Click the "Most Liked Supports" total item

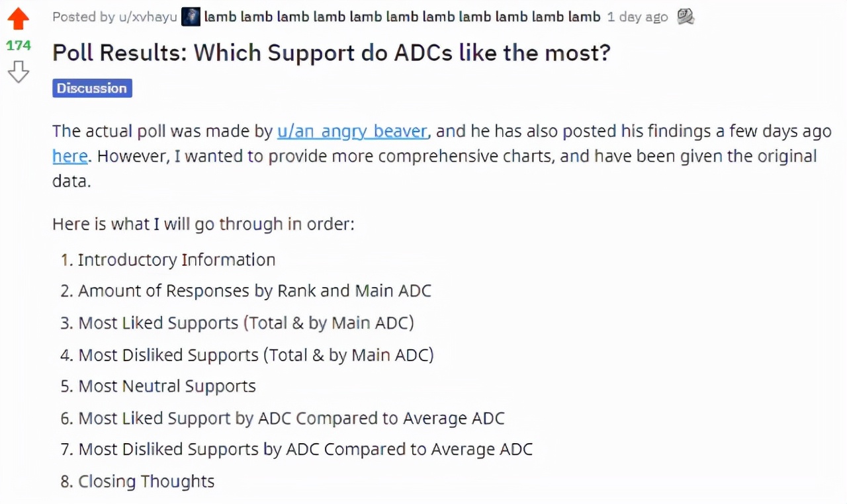246,323
